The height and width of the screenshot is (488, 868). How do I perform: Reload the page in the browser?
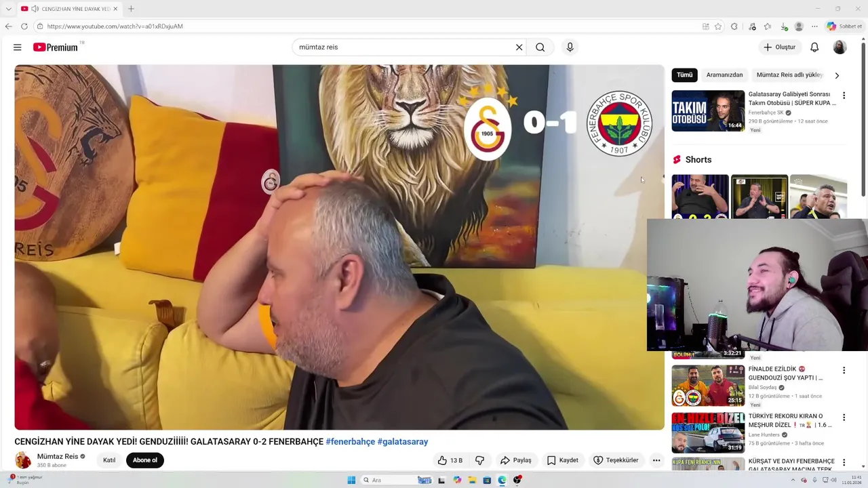tap(24, 26)
